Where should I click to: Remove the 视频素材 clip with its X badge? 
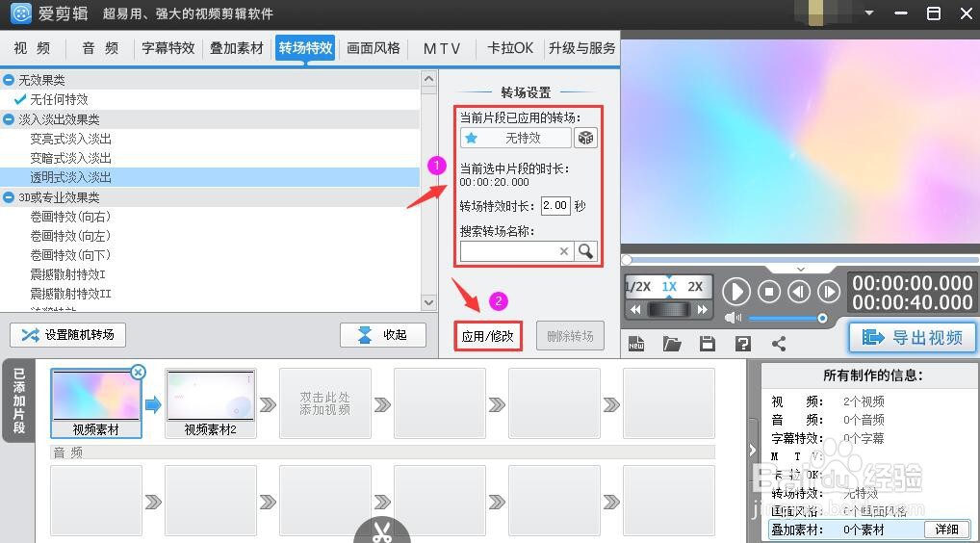click(138, 373)
